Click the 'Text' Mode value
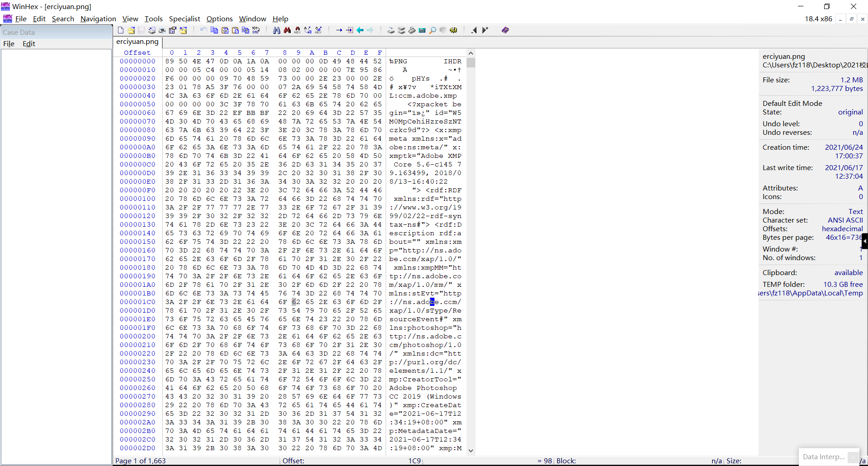This screenshot has height=466, width=868. [x=856, y=212]
